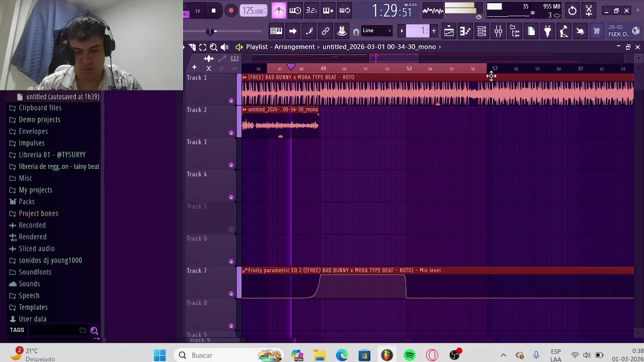Open the Mixer window icon
This screenshot has height=362, width=644.
click(x=498, y=31)
